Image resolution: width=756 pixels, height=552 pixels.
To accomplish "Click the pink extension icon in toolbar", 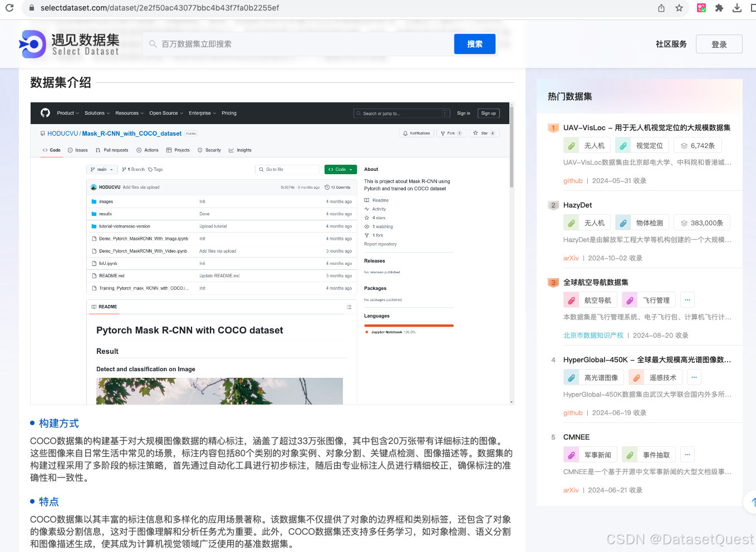I will (701, 8).
